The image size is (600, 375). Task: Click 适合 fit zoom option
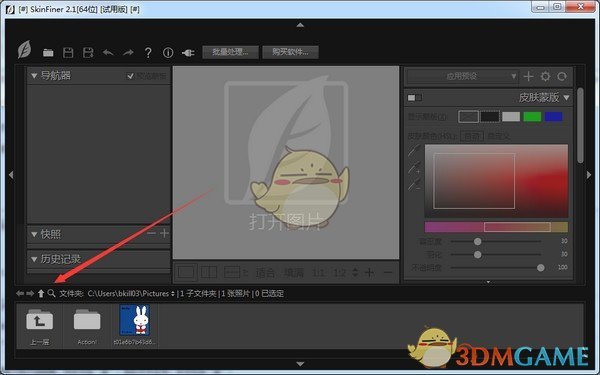pyautogui.click(x=265, y=273)
